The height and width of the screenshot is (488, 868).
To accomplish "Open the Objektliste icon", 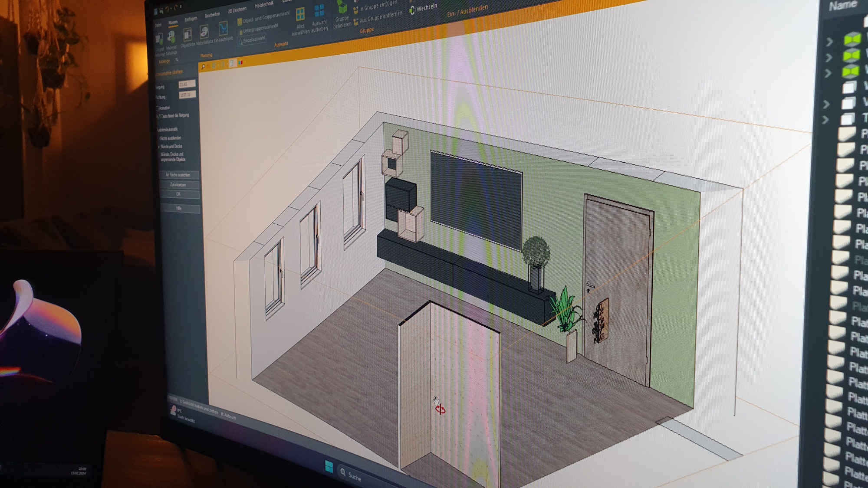I will click(187, 35).
